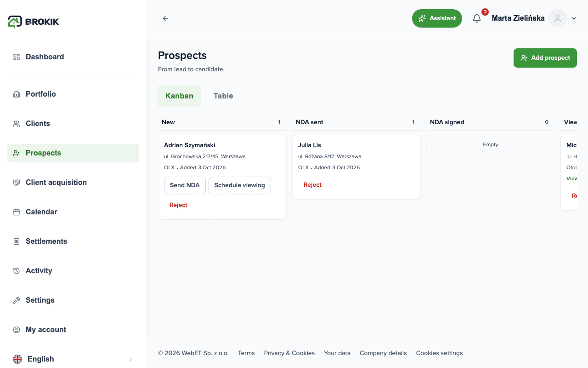Click the NDA sent column header
This screenshot has width=588, height=368.
coord(310,122)
